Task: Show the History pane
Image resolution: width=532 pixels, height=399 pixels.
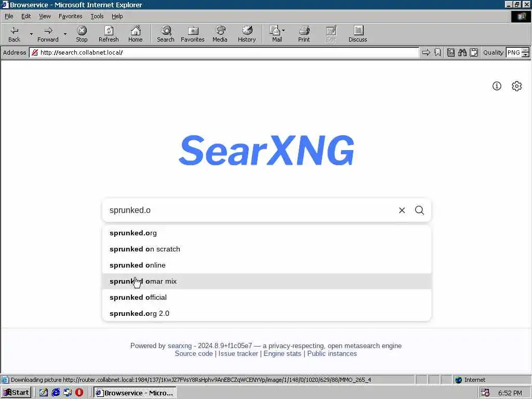Action: [247, 34]
